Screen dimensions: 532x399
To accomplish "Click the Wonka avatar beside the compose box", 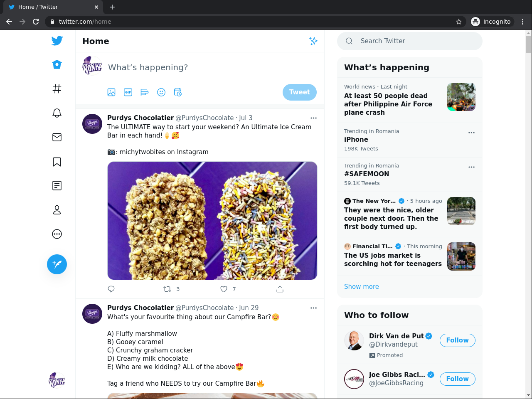I will tap(92, 66).
